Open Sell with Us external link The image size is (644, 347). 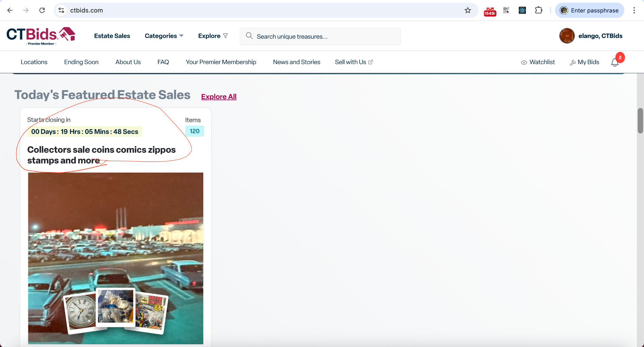354,62
